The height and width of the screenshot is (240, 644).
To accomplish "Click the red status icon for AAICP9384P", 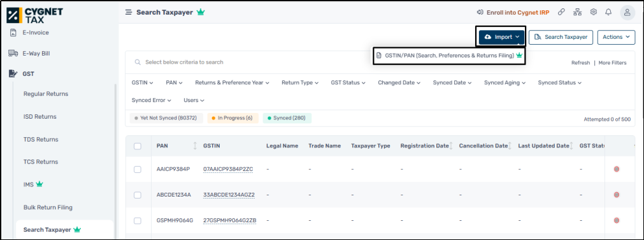I will (x=617, y=169).
